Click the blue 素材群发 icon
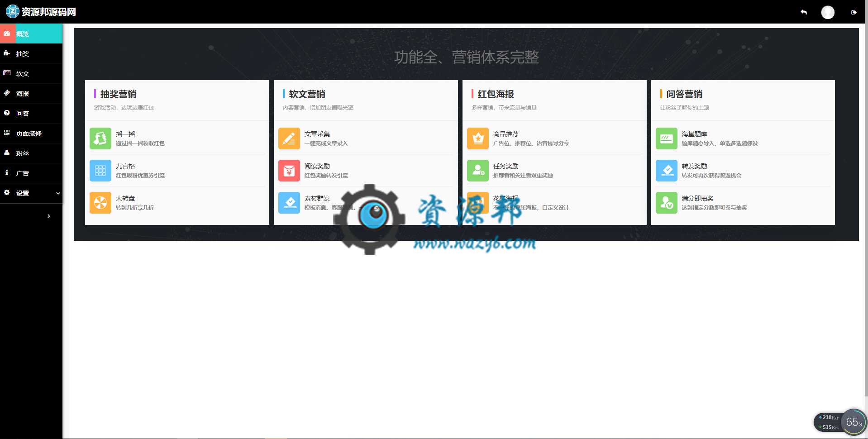 click(x=289, y=203)
